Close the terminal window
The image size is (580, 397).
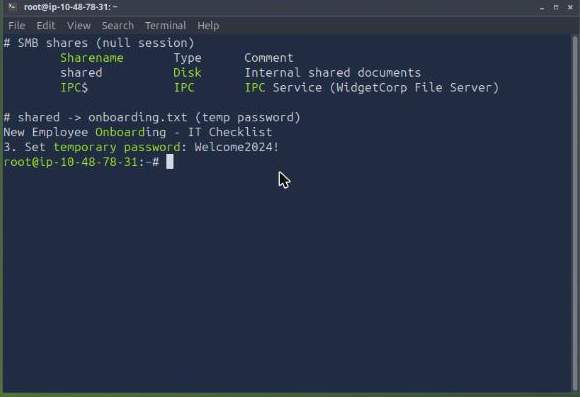click(570, 7)
